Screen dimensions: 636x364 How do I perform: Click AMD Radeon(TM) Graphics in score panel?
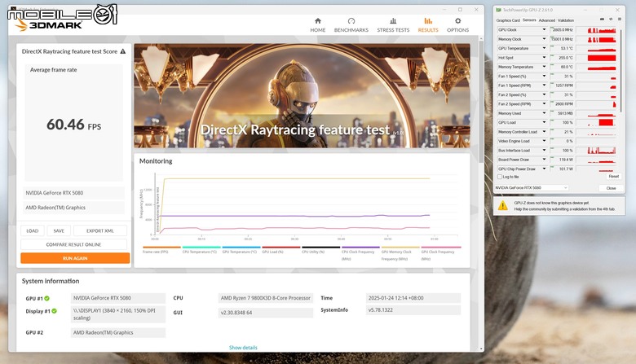[x=74, y=208]
